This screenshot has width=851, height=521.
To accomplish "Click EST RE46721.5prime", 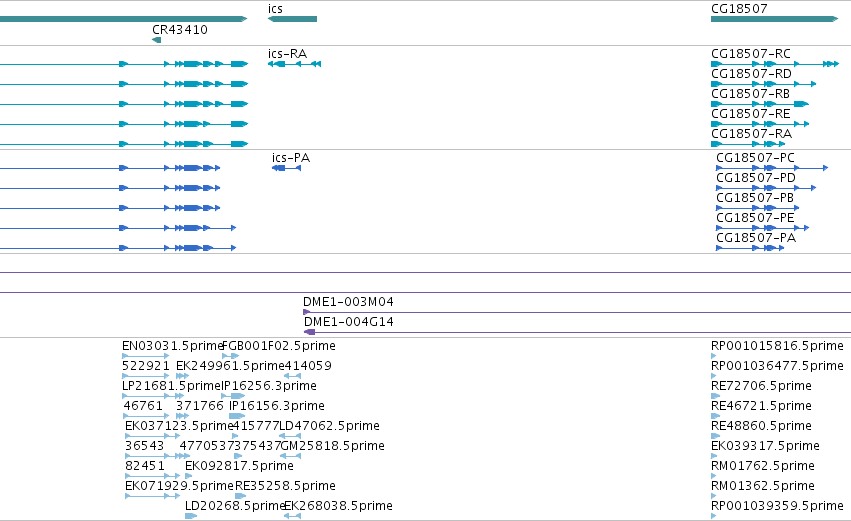I will 761,406.
